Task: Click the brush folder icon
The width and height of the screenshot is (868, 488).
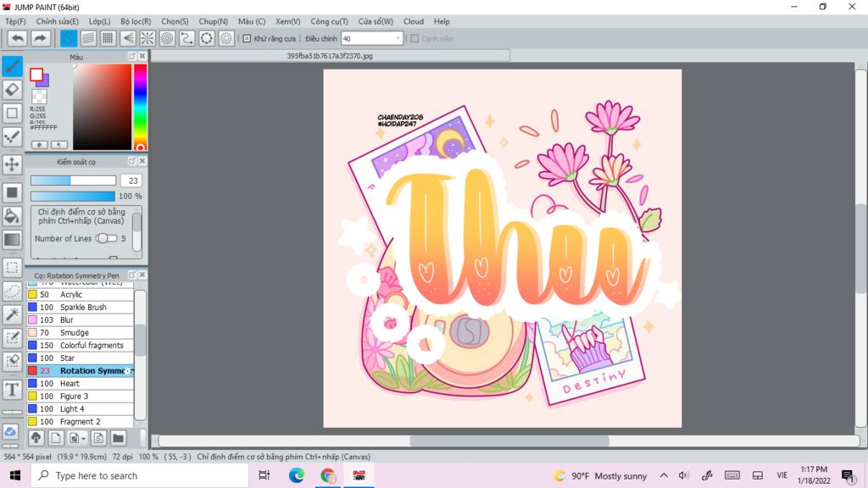Action: 118,438
